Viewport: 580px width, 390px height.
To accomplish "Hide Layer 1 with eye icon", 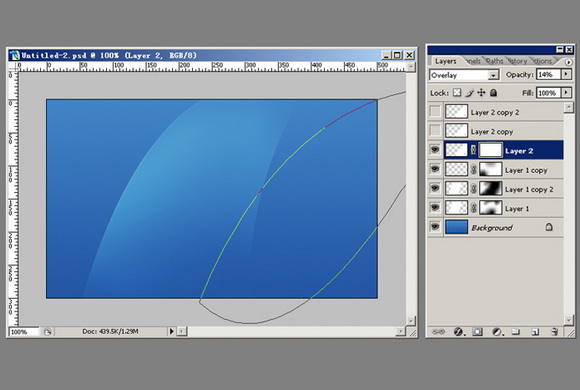I will pyautogui.click(x=435, y=208).
